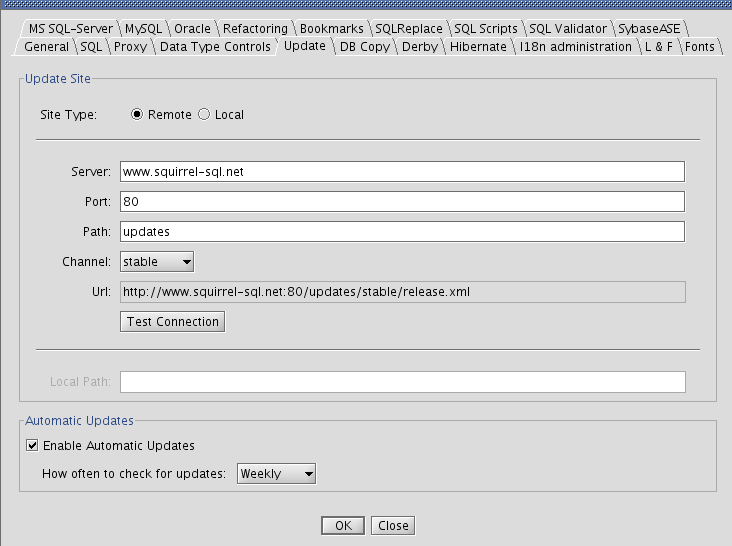Open the Data Type Controls tab
This screenshot has height=546, width=732.
[214, 47]
